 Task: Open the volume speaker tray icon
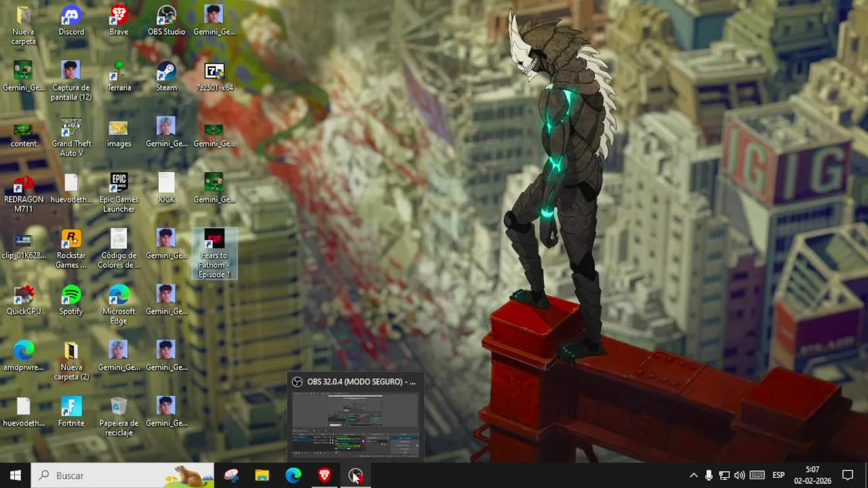click(x=740, y=475)
